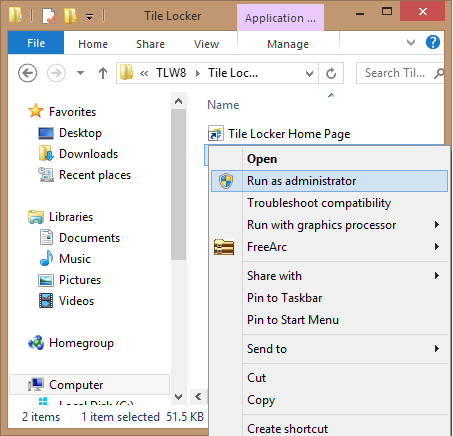The image size is (453, 436).
Task: Go back with the Back arrow
Action: pos(27,73)
